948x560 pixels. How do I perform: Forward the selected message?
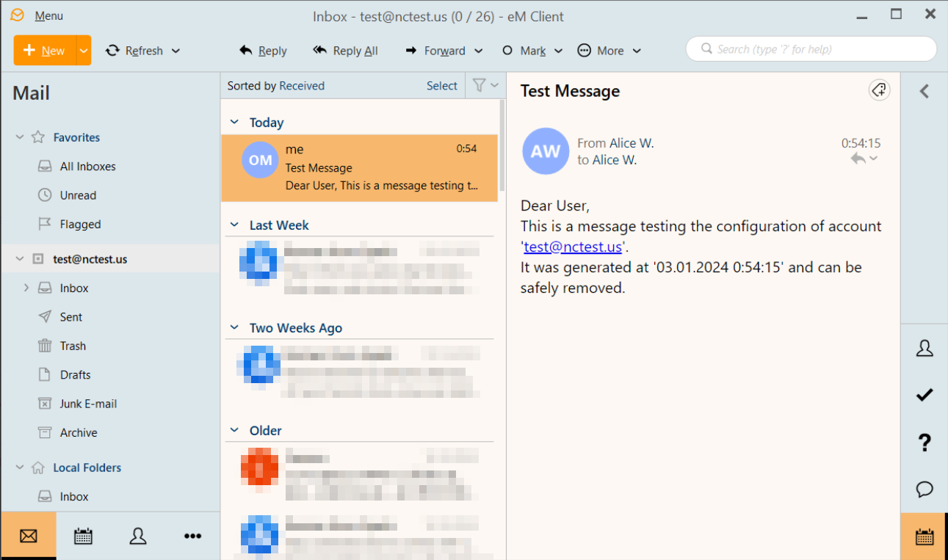(x=435, y=51)
